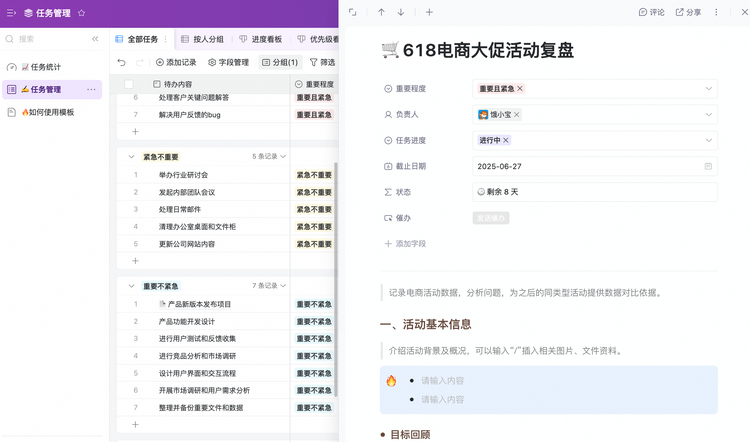Image resolution: width=750 pixels, height=442 pixels.
Task: Tick the select-all checkbox in table header
Action: point(129,84)
